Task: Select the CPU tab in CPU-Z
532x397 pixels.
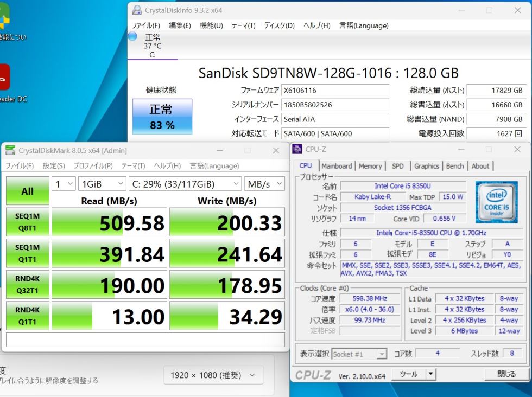Action: pyautogui.click(x=305, y=165)
